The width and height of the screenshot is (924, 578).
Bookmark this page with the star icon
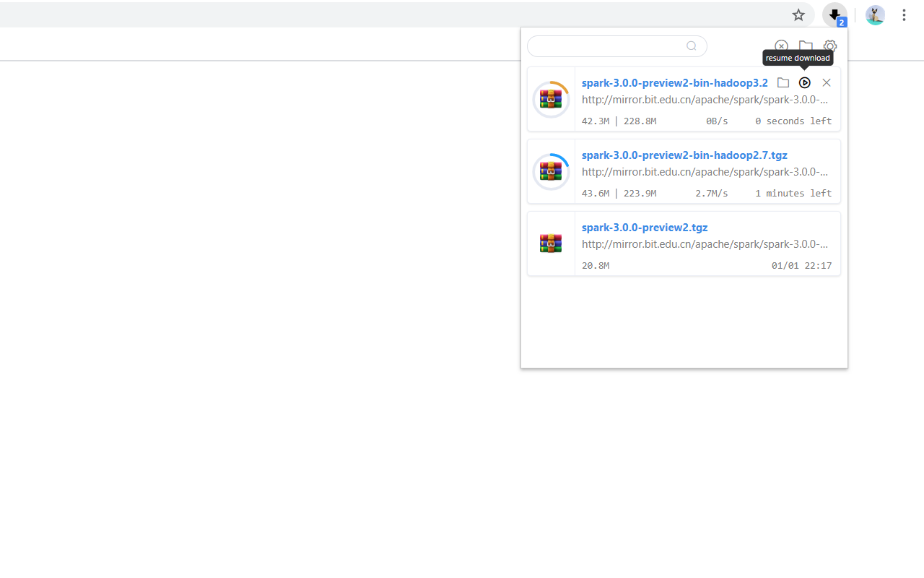coord(798,15)
